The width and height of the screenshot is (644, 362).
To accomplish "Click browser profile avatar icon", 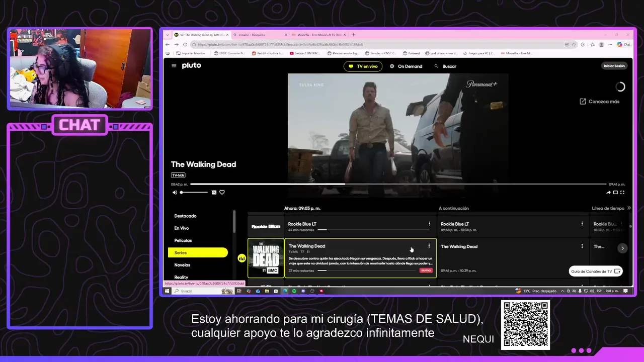I will pyautogui.click(x=601, y=44).
